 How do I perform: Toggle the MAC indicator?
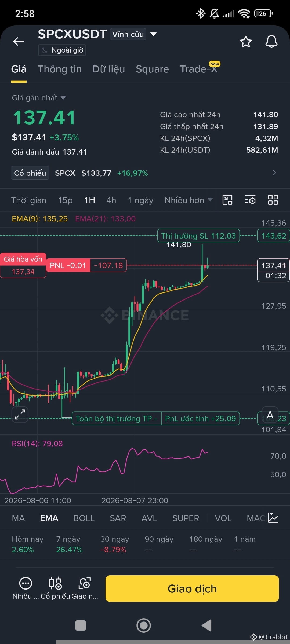click(256, 518)
